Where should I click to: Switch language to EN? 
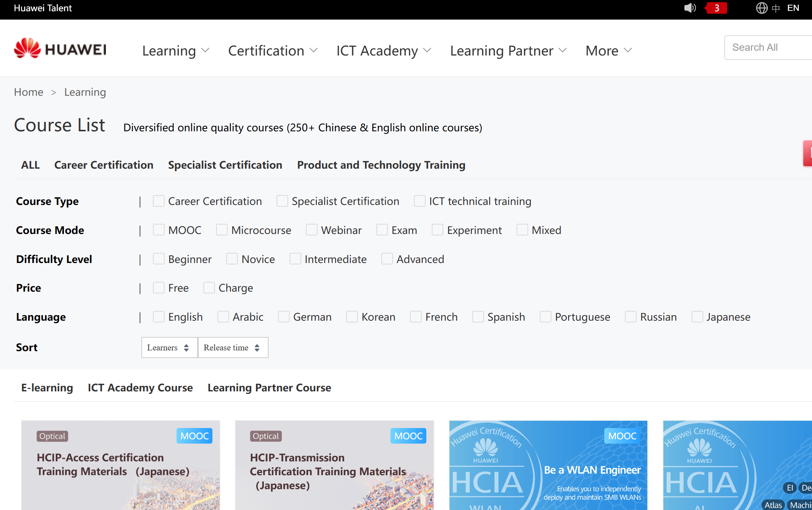[x=793, y=8]
